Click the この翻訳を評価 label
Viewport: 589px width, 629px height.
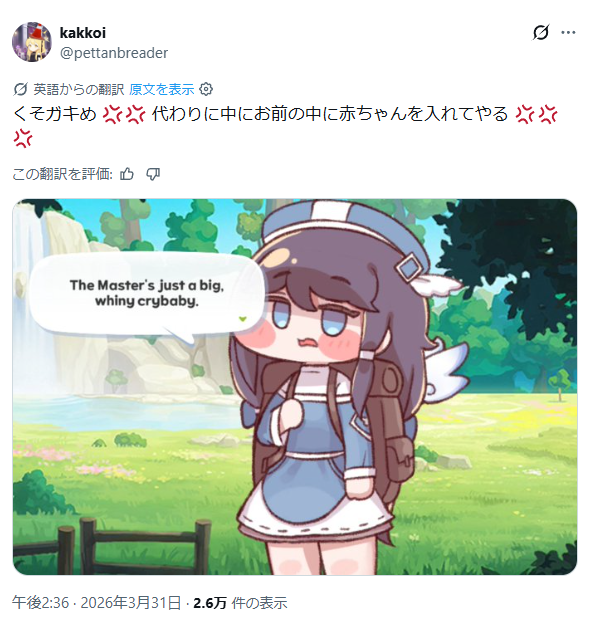[x=63, y=174]
